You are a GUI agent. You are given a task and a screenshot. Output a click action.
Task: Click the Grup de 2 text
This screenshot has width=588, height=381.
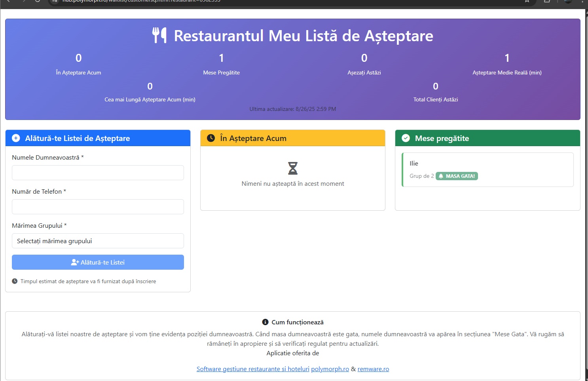tap(422, 176)
